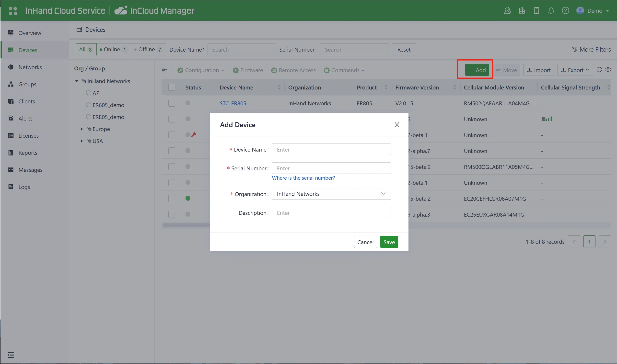Collapse the InHand Networks tree node
The image size is (617, 364).
pos(77,81)
